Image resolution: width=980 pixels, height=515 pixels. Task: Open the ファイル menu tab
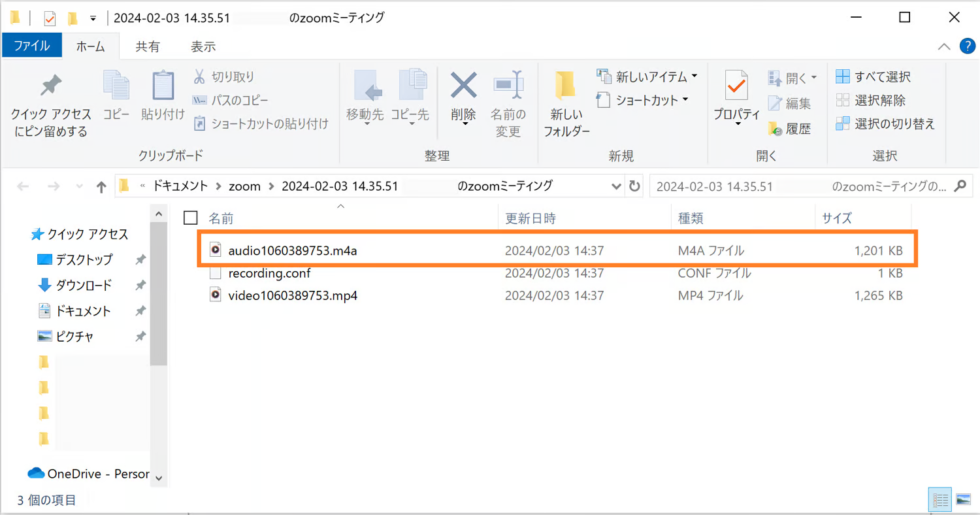31,46
